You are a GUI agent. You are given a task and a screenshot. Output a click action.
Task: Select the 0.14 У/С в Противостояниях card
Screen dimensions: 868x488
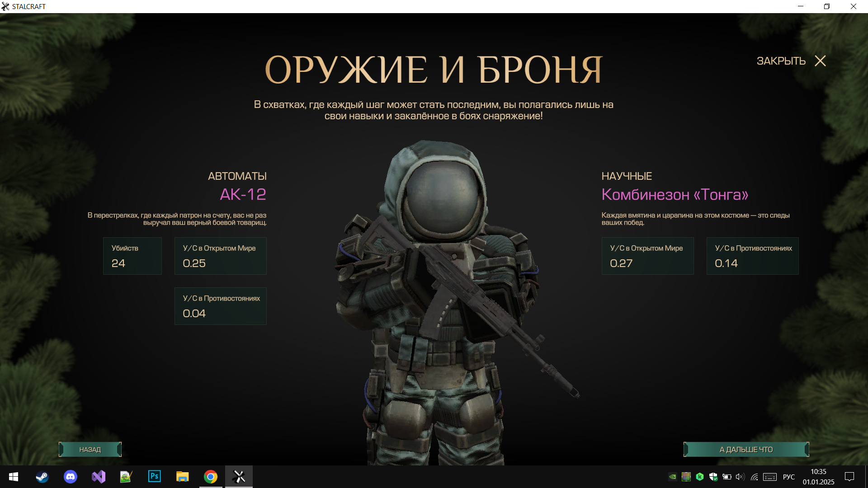tap(752, 256)
